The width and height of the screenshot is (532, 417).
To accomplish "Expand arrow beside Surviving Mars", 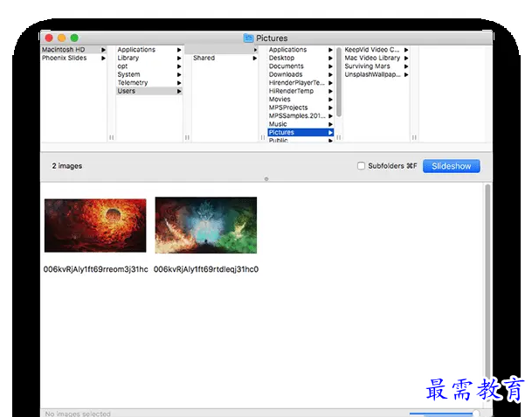I will click(406, 66).
